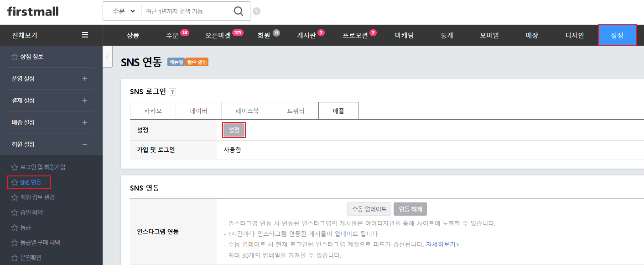Click the search magnifier icon
644x265 pixels.
pos(239,11)
